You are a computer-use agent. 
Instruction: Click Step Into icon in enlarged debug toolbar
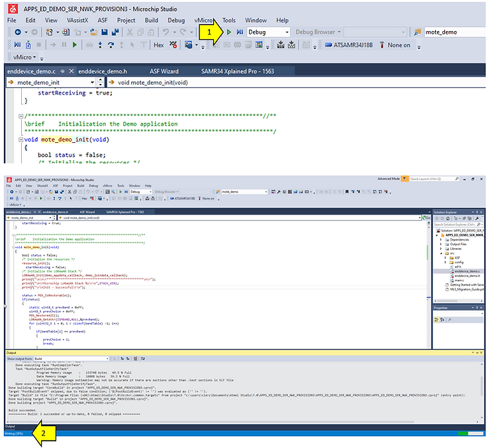click(100, 45)
